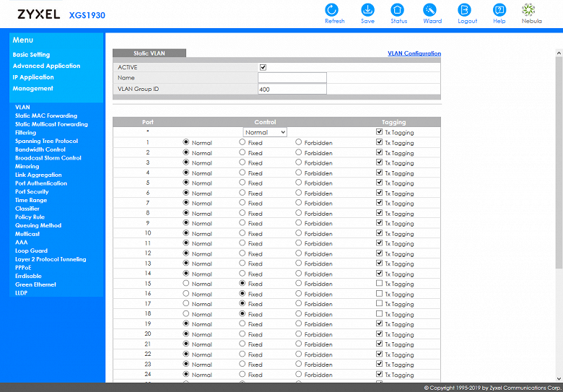The image size is (563, 392).
Task: Select Normal for port 15
Action: pyautogui.click(x=186, y=283)
